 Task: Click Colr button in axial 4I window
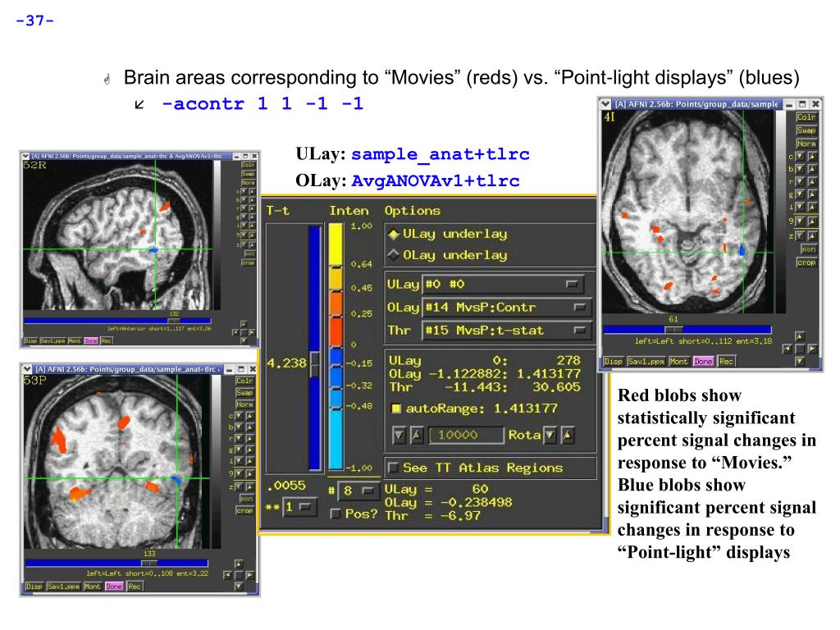(806, 116)
